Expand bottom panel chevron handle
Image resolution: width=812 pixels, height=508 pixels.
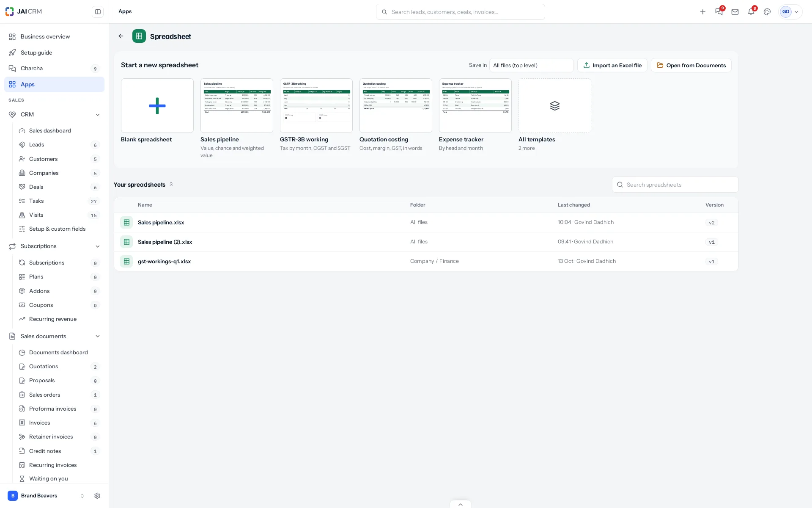(461, 504)
